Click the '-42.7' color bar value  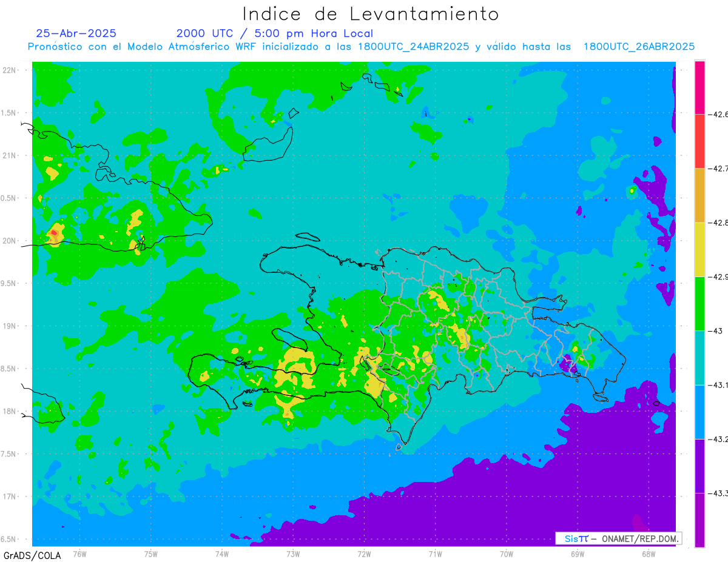coord(718,169)
